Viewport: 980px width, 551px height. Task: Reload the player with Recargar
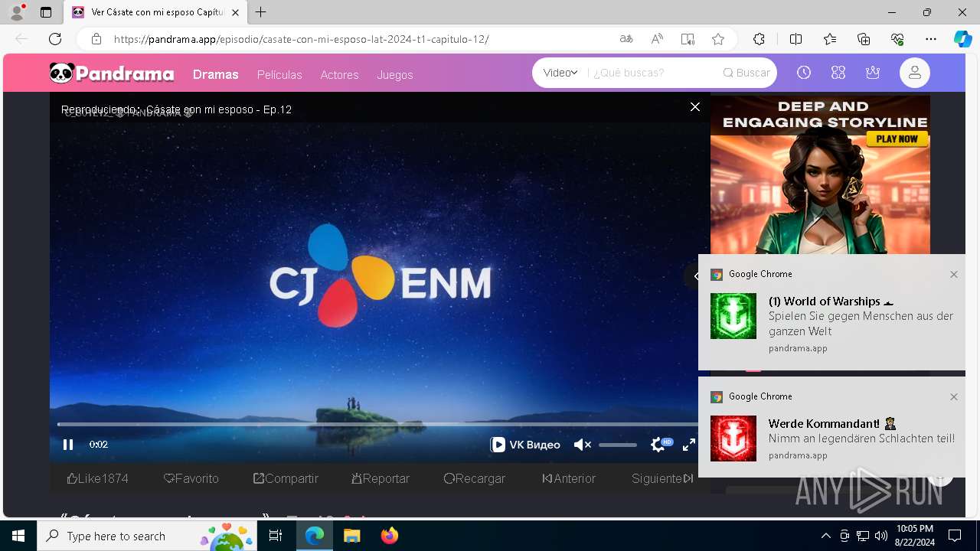coord(475,478)
